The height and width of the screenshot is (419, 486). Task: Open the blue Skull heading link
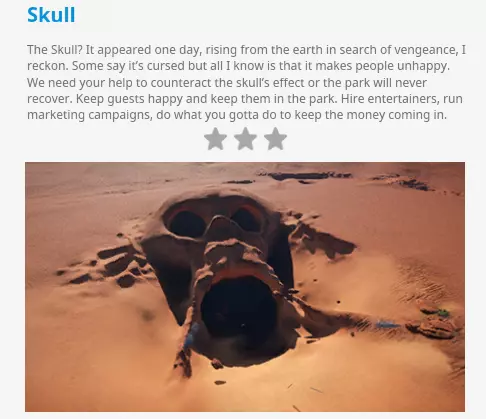point(51,15)
